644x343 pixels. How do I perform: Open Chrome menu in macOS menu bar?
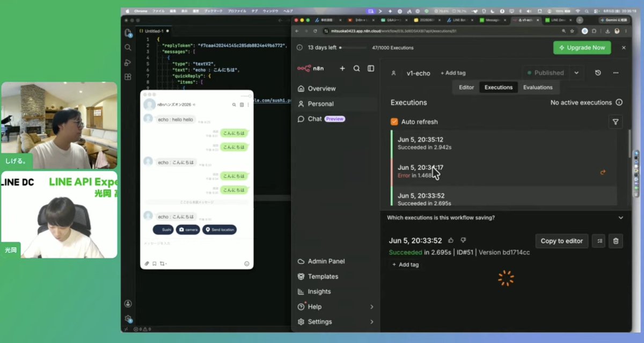(x=141, y=11)
